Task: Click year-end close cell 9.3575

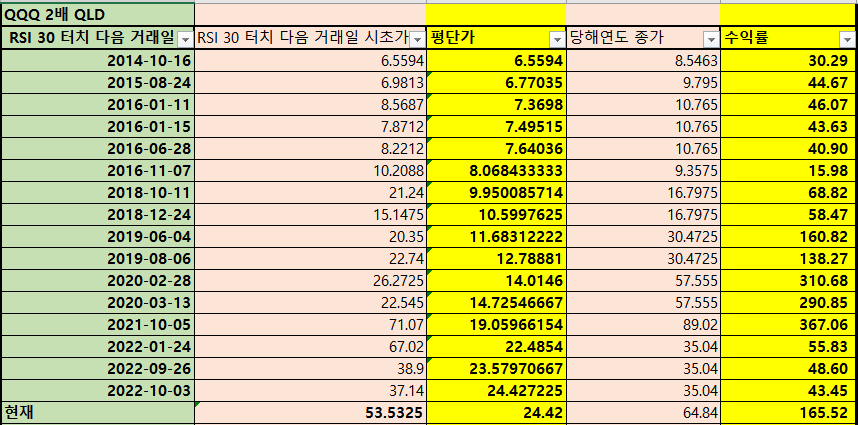Action: click(644, 171)
